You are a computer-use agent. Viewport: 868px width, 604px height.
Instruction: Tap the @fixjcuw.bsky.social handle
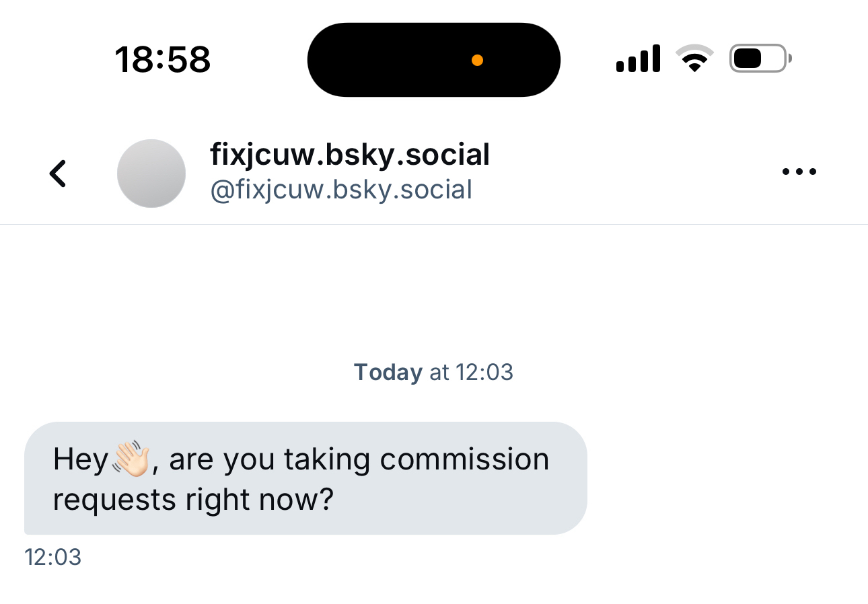tap(341, 190)
